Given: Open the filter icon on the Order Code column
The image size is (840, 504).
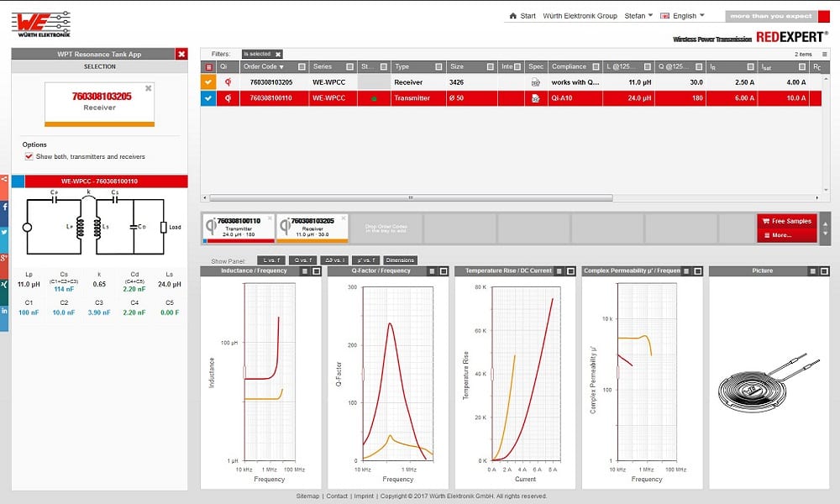Looking at the screenshot, I should [302, 66].
